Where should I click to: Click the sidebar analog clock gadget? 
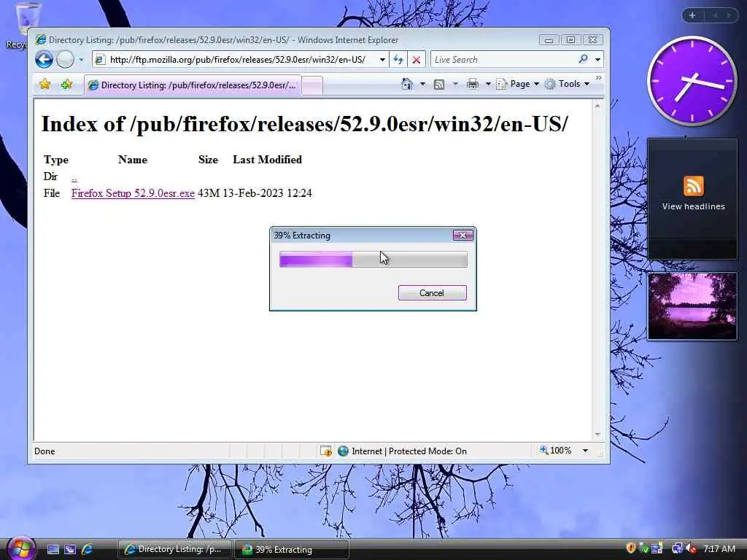coord(692,82)
